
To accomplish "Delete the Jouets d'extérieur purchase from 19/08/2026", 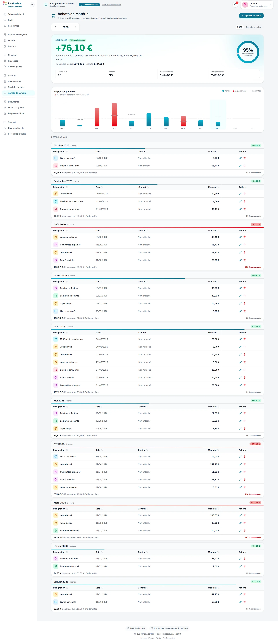I will click(x=245, y=237).
